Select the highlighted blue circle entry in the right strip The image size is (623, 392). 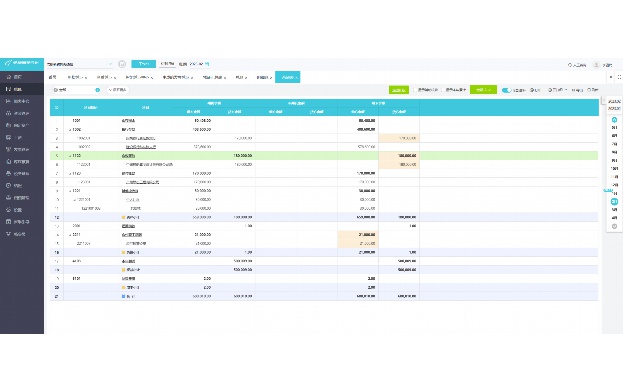(614, 202)
